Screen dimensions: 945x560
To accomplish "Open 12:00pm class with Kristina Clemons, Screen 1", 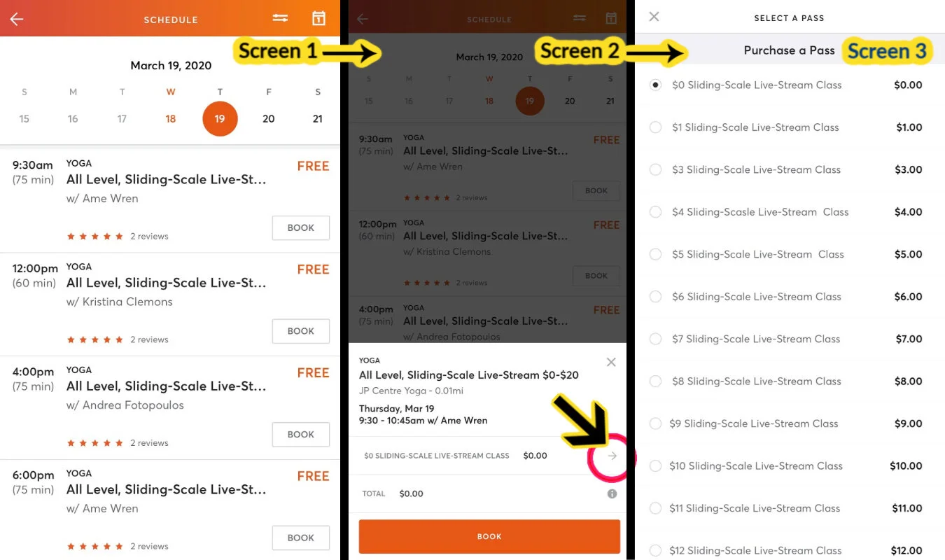I will coord(166,283).
